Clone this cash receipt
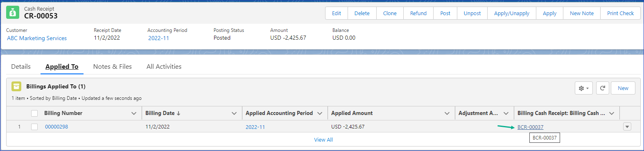This screenshot has height=151, width=644. [390, 13]
